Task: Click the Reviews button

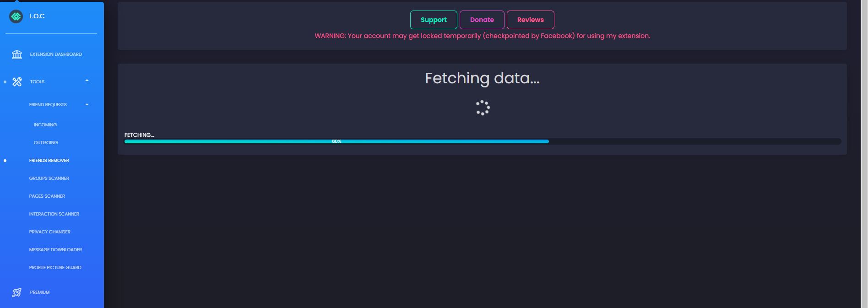Action: (x=531, y=20)
